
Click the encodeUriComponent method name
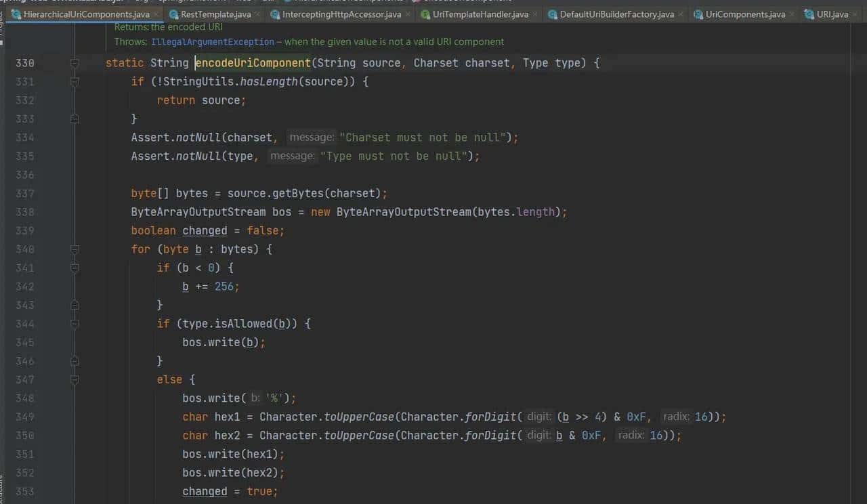[x=253, y=63]
